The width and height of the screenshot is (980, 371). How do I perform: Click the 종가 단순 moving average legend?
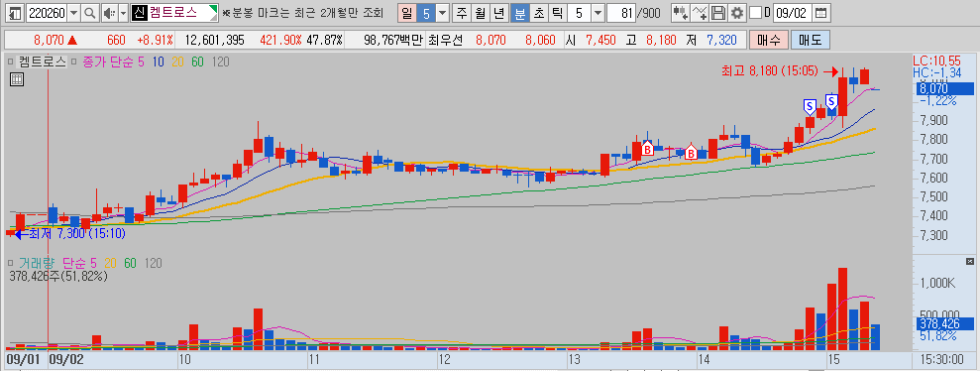click(114, 62)
